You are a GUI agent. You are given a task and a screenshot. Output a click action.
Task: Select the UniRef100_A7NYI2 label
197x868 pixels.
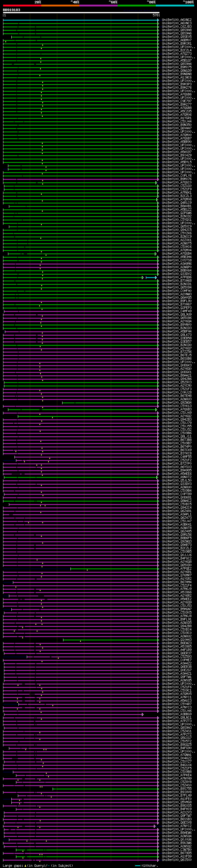[x=177, y=826]
